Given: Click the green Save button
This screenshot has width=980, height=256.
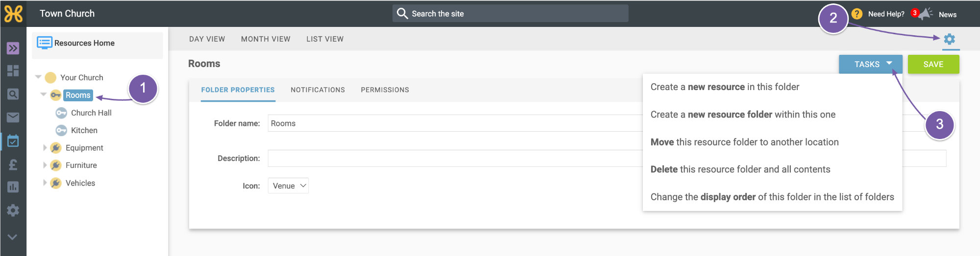Looking at the screenshot, I should [x=933, y=64].
